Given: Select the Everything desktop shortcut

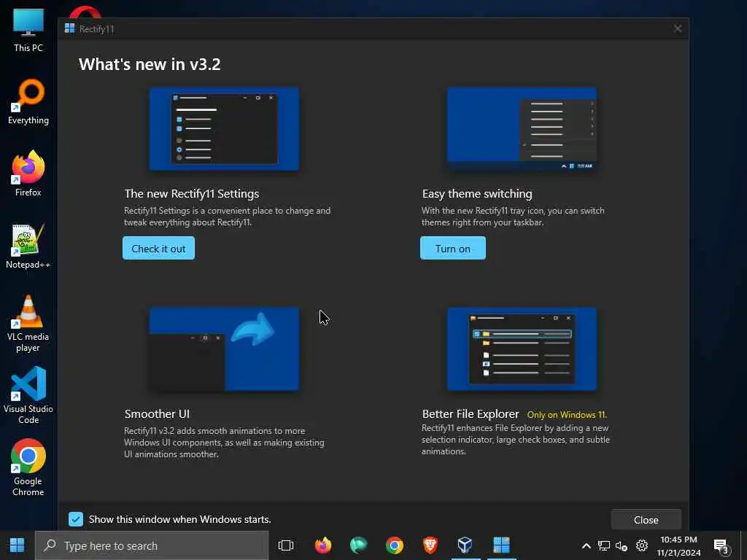Looking at the screenshot, I should click(28, 102).
